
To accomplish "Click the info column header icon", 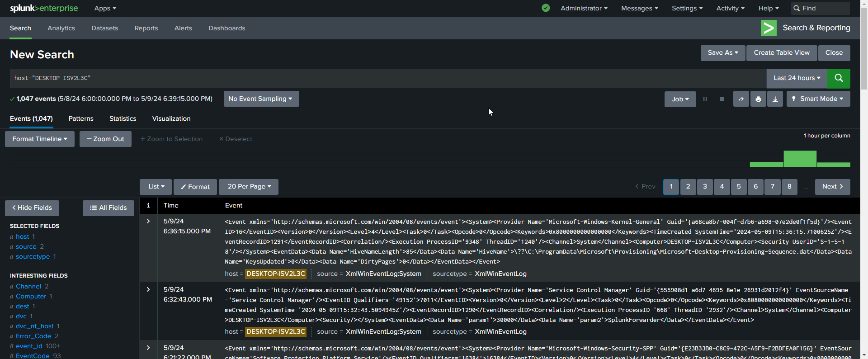I will click(x=148, y=205).
